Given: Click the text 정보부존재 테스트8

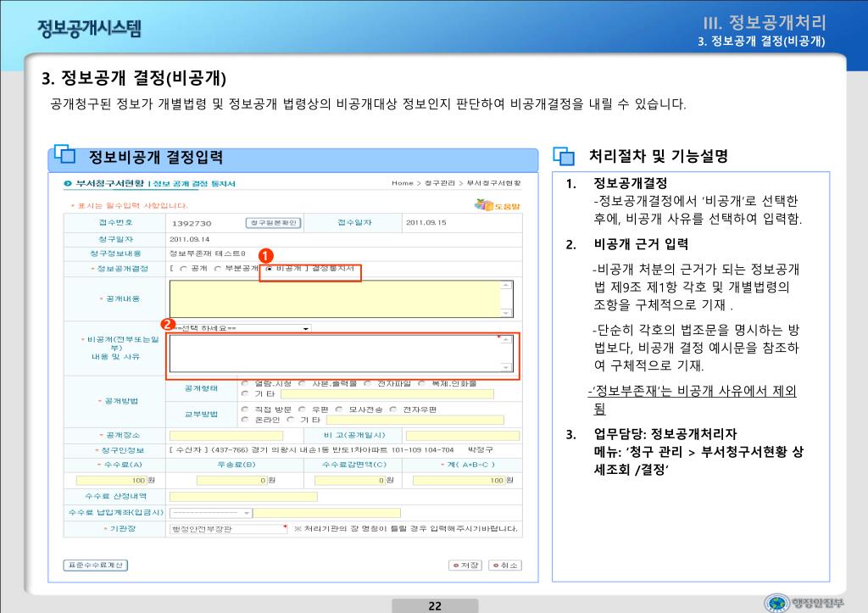Looking at the screenshot, I should (207, 254).
